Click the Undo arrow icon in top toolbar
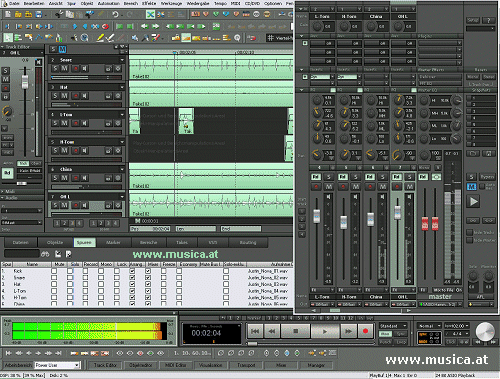The width and height of the screenshot is (500, 379). [115, 14]
